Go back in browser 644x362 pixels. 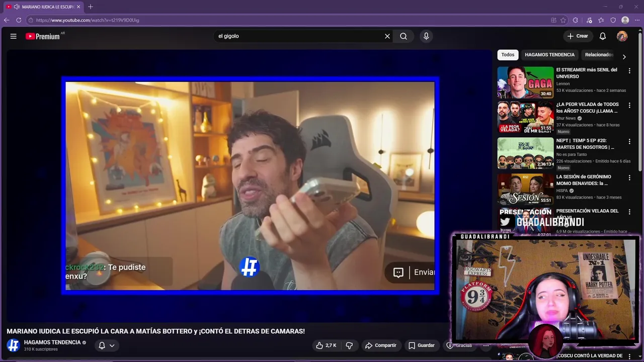tap(7, 20)
